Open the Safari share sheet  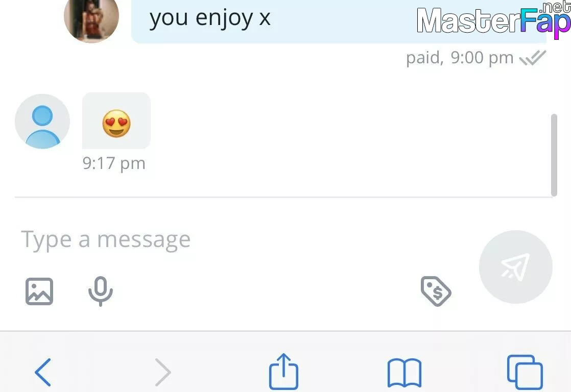(283, 371)
